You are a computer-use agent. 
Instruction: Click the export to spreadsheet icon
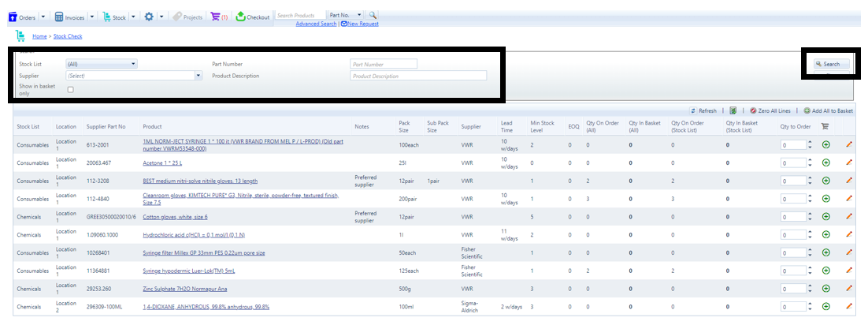point(733,111)
